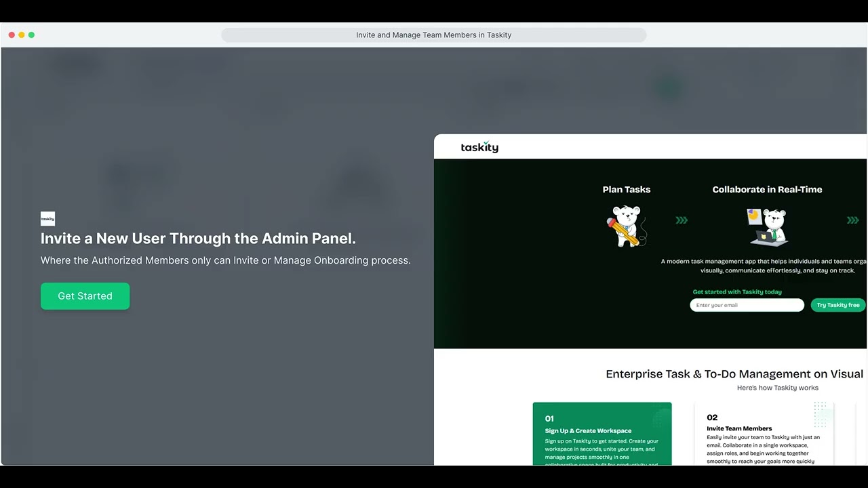Image resolution: width=868 pixels, height=488 pixels.
Task: Minimize the window with the yellow button
Action: pos(22,35)
